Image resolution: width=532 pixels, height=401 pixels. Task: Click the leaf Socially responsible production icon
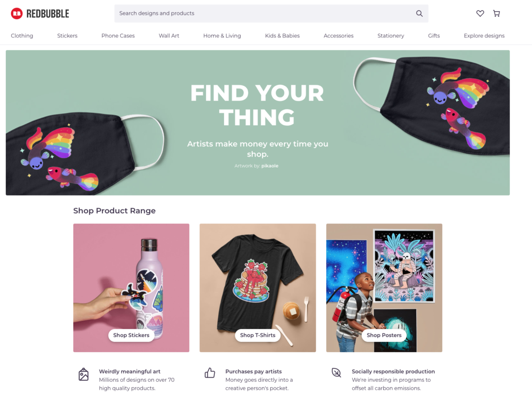(336, 372)
